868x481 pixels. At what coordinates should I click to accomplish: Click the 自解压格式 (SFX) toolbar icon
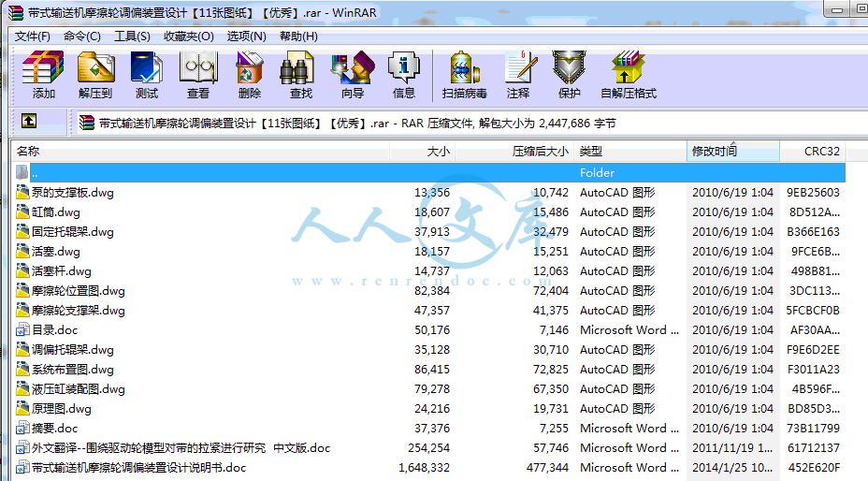[629, 75]
